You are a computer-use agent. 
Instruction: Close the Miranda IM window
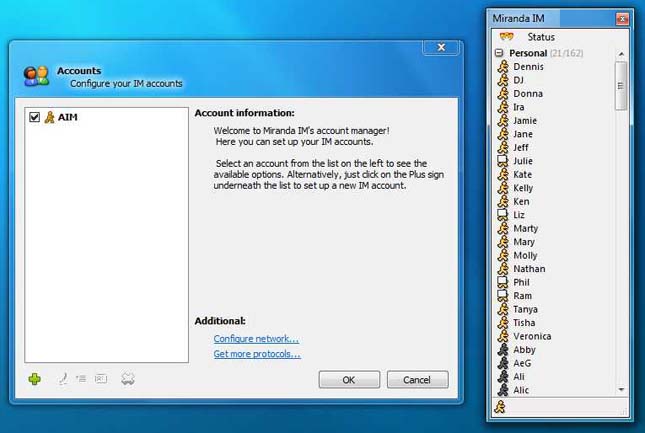coord(622,19)
